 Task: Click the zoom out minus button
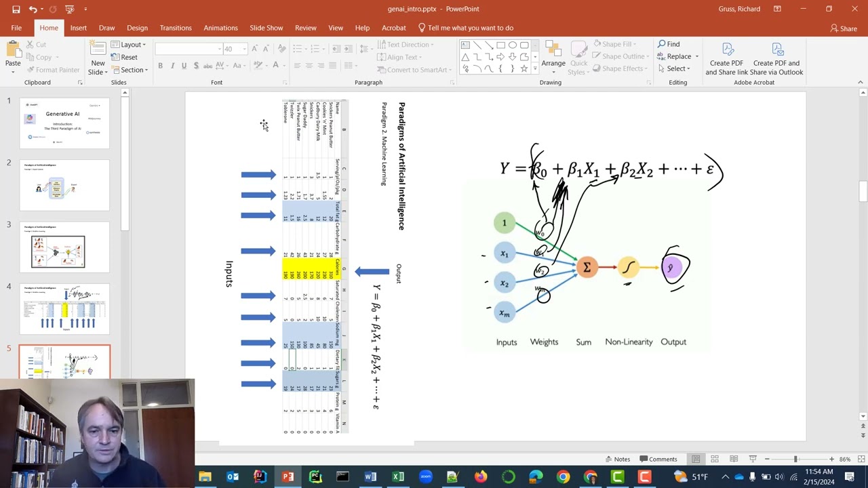(766, 459)
